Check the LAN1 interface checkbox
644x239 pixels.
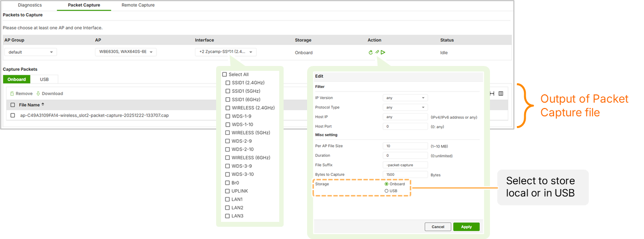pyautogui.click(x=227, y=199)
